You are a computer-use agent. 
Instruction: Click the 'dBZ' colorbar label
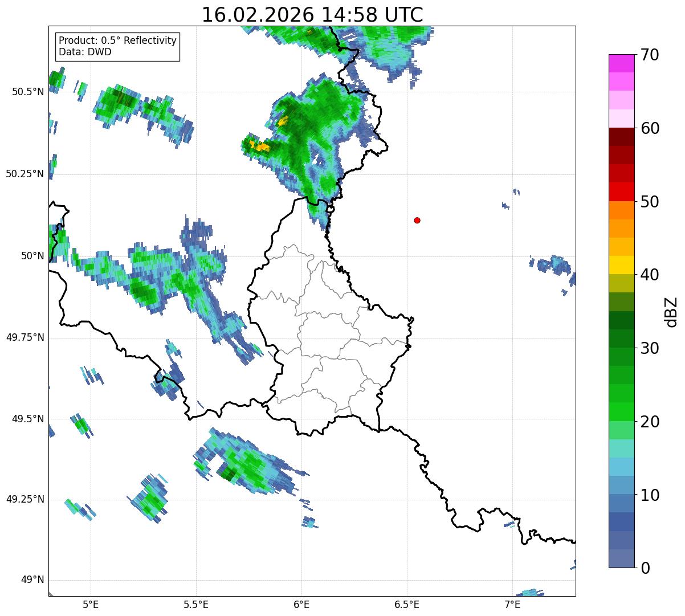coord(671,311)
